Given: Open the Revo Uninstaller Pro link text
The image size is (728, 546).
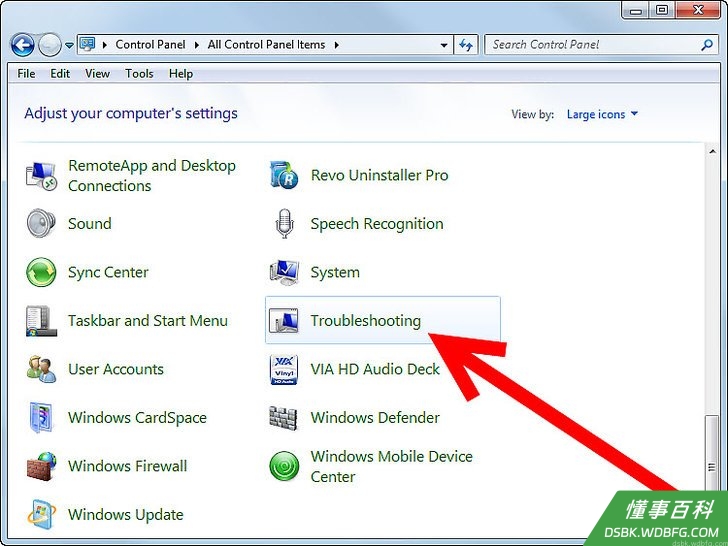Looking at the screenshot, I should (380, 175).
